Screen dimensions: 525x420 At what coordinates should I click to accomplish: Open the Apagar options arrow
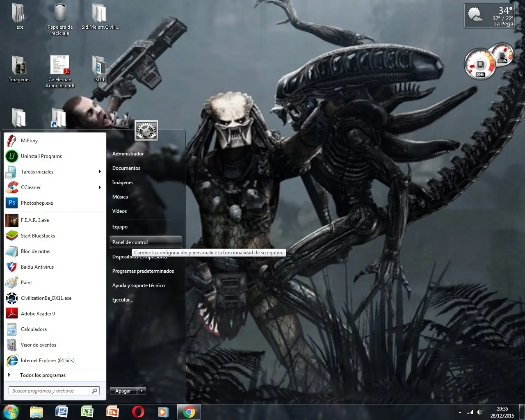tap(142, 391)
